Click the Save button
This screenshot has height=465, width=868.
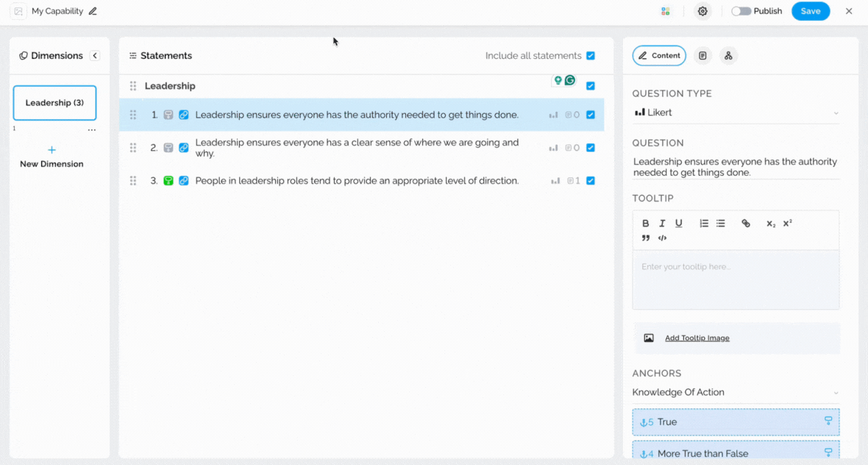[811, 11]
